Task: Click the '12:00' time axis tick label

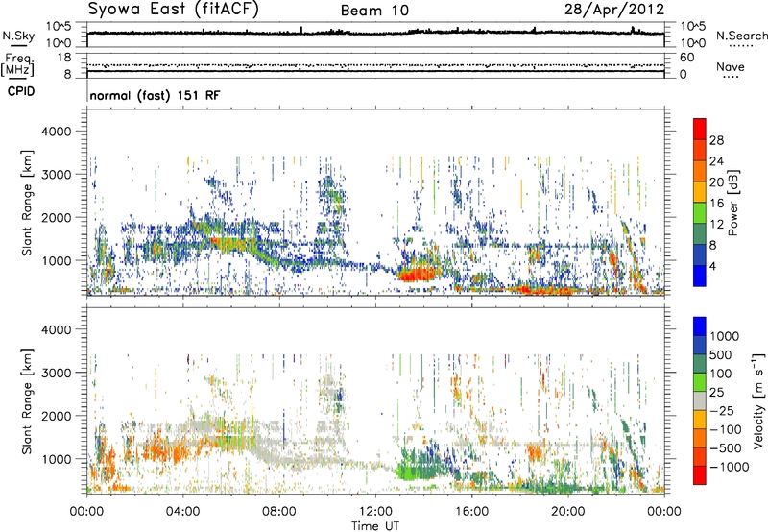Action: (x=375, y=512)
